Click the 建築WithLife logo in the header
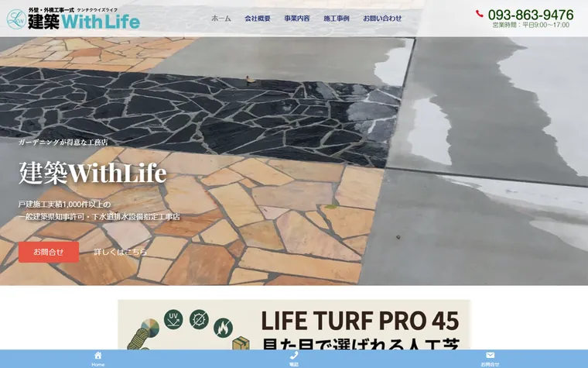The width and height of the screenshot is (588, 368). [x=73, y=19]
